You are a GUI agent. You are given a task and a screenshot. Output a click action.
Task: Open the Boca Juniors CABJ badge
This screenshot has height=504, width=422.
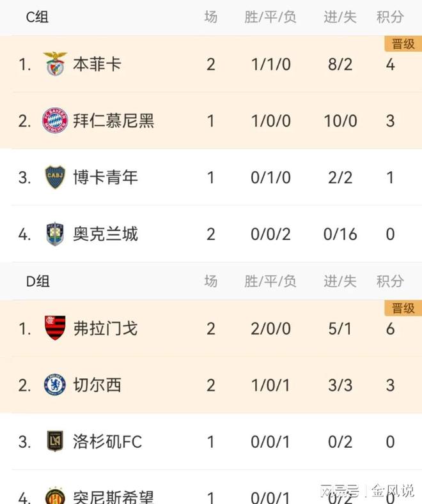pos(55,177)
